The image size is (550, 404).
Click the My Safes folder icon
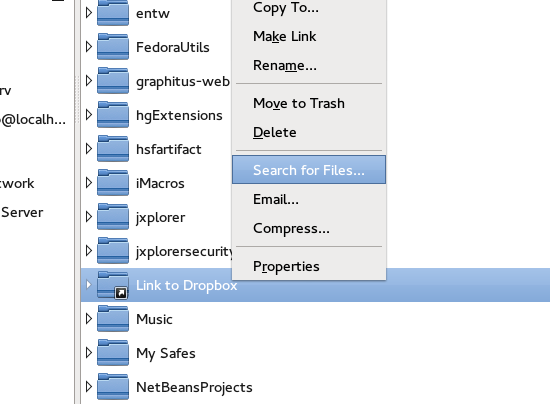pyautogui.click(x=113, y=353)
